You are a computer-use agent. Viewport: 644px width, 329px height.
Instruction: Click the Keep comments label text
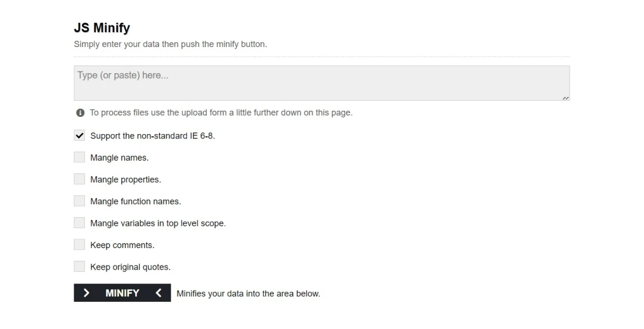pyautogui.click(x=122, y=244)
